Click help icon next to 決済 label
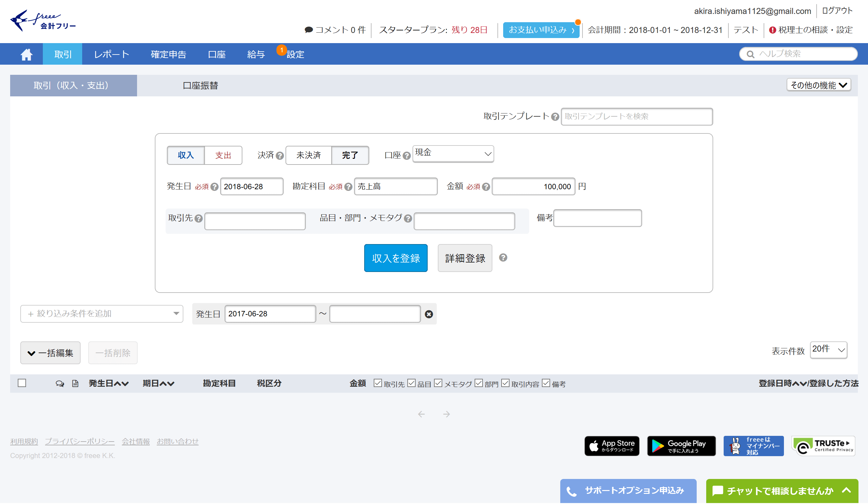868x504 pixels. (280, 156)
